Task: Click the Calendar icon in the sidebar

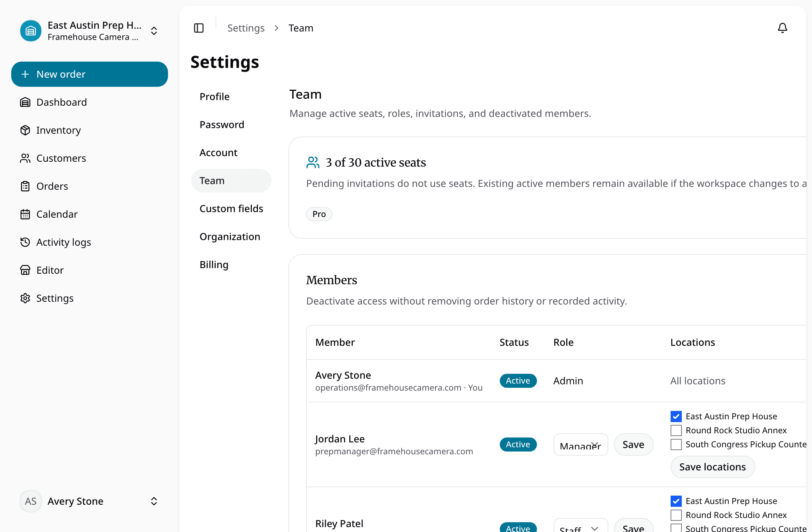Action: [x=25, y=214]
